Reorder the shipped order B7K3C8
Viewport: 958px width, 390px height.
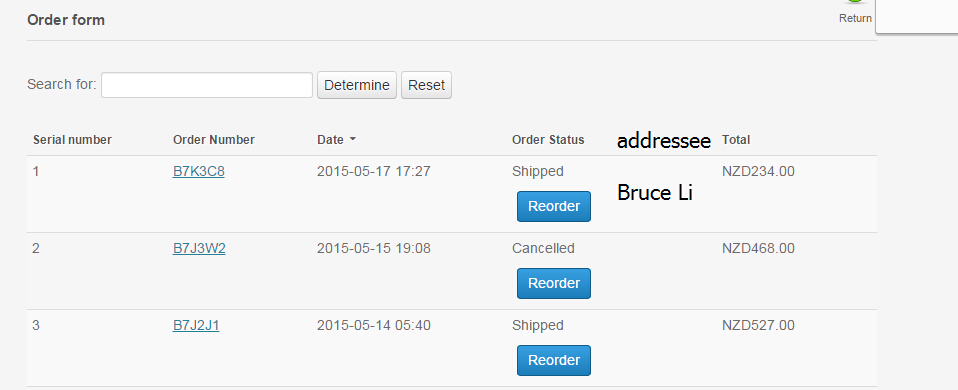pyautogui.click(x=554, y=207)
